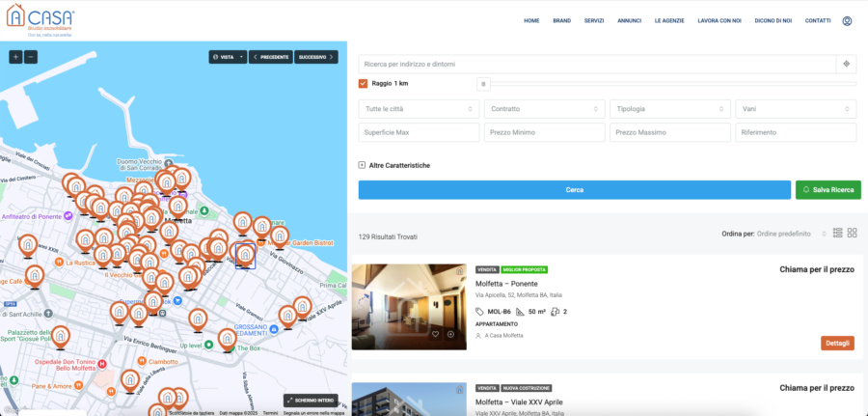Click the radius slider handle

click(x=483, y=84)
